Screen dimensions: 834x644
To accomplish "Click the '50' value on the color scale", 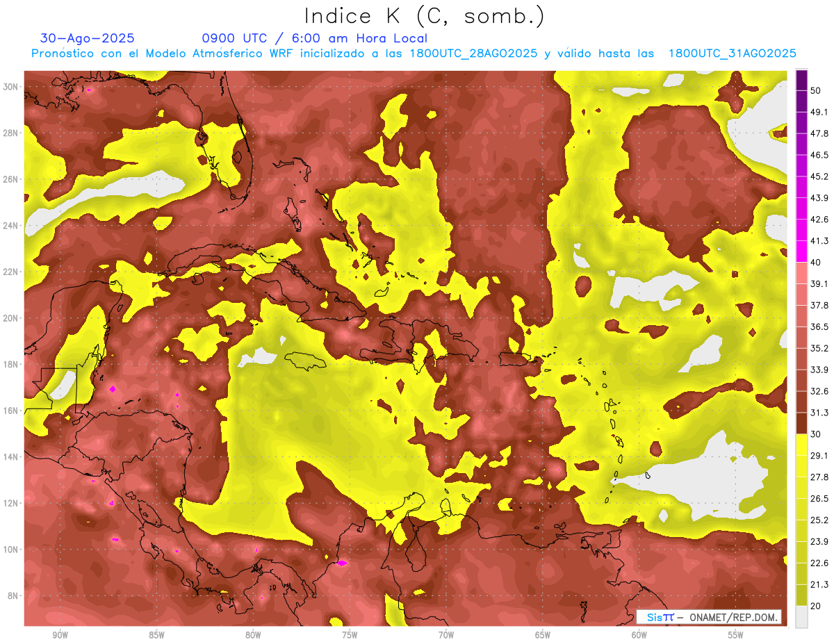I will pyautogui.click(x=817, y=92).
